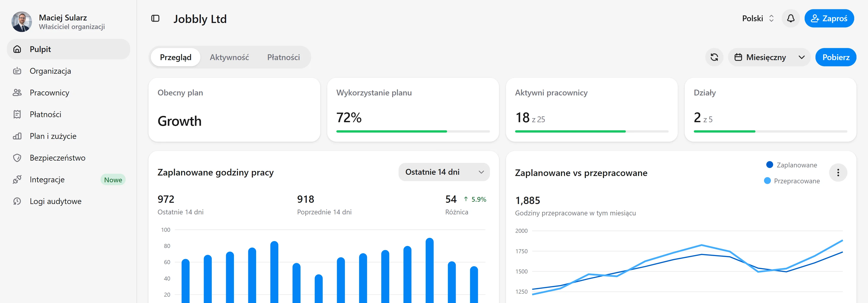Click the Pobierz download button

click(x=836, y=57)
